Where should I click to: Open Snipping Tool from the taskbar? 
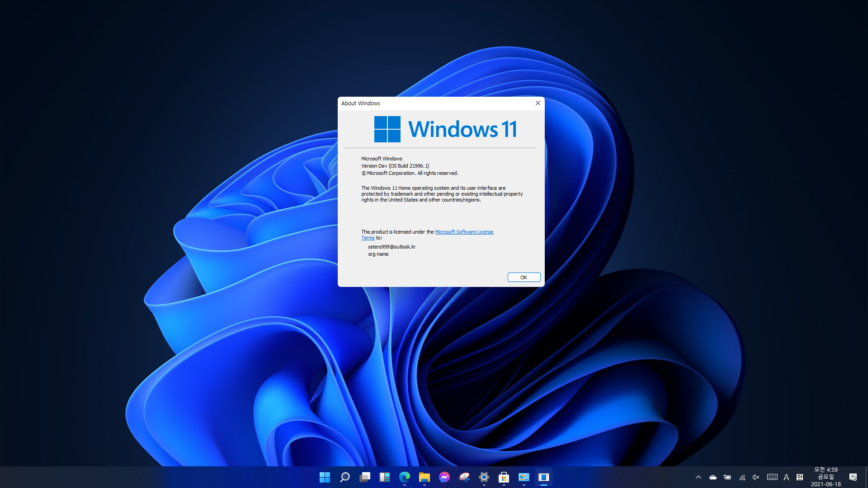tap(464, 477)
